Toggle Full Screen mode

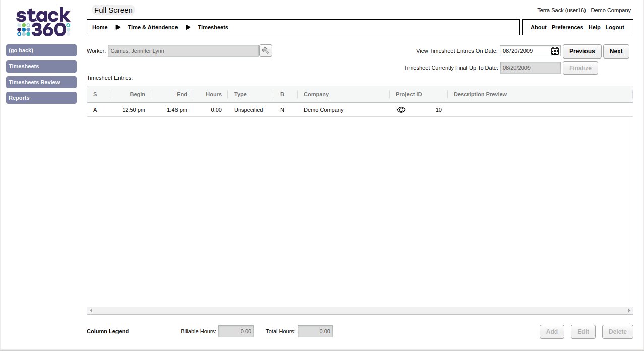point(113,10)
